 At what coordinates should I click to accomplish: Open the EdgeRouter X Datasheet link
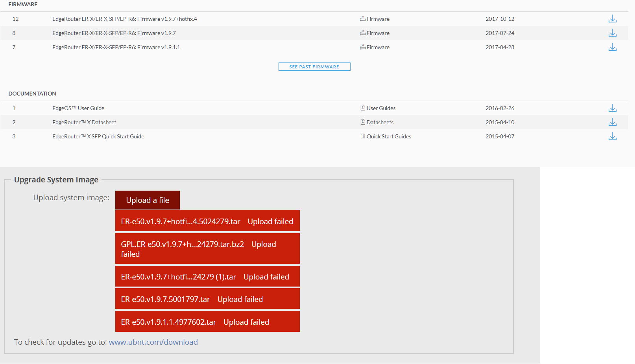pos(84,122)
